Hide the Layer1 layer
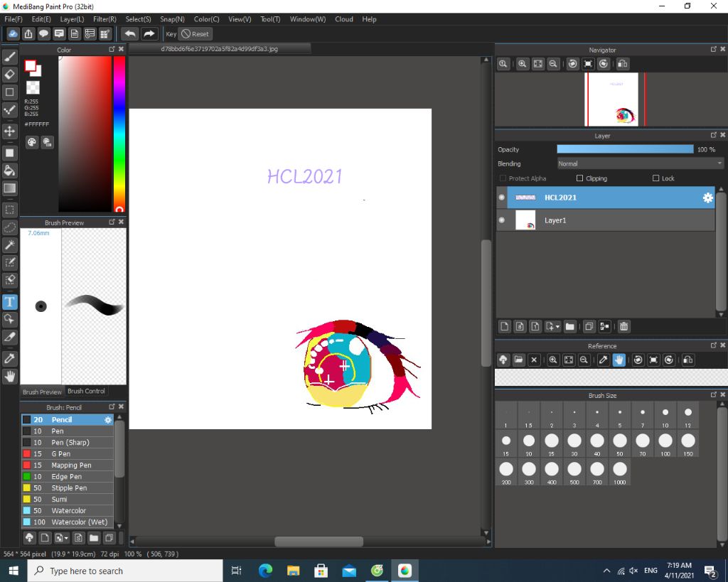This screenshot has height=582, width=728. point(501,220)
